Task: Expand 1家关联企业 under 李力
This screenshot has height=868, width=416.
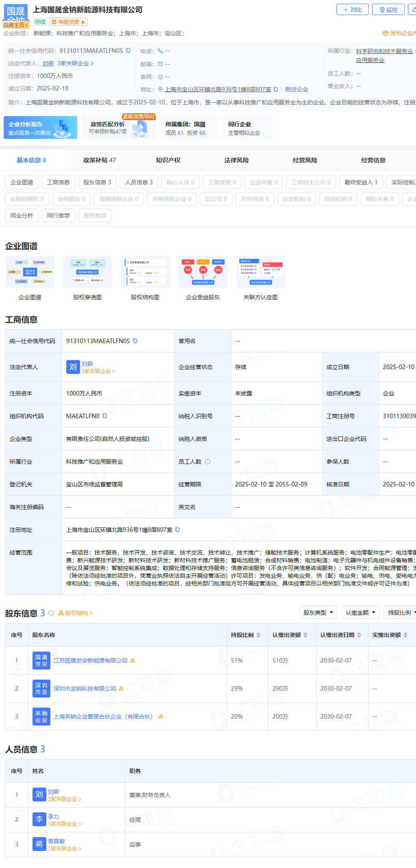Action: [x=64, y=824]
